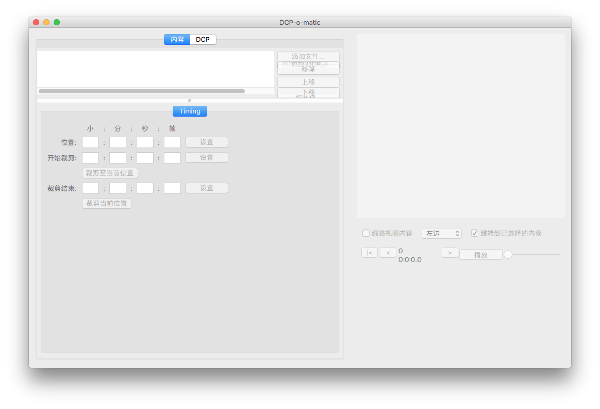
Task: Click the content list horizontal scrollbar
Action: pyautogui.click(x=142, y=91)
